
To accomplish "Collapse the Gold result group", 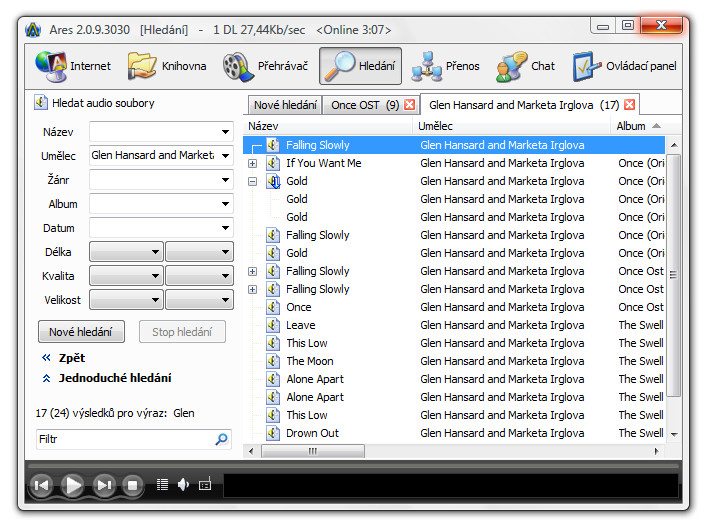I will click(x=253, y=181).
